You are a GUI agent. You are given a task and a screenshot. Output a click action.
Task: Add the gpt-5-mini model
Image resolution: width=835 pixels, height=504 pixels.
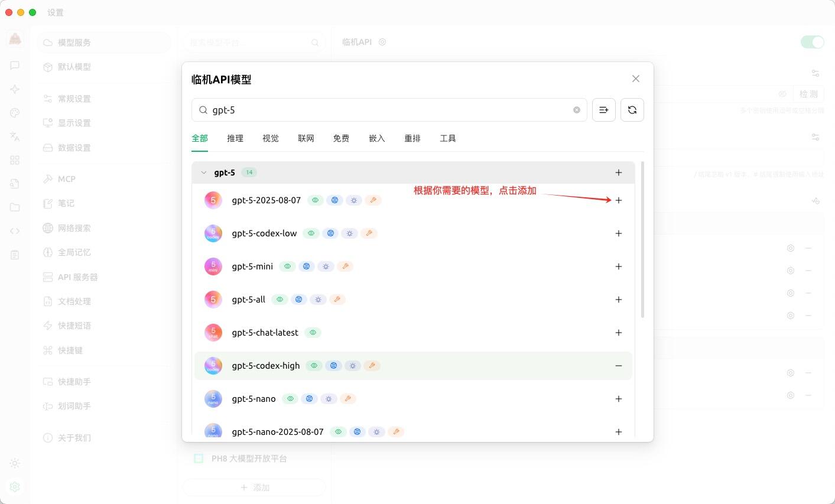click(x=619, y=266)
